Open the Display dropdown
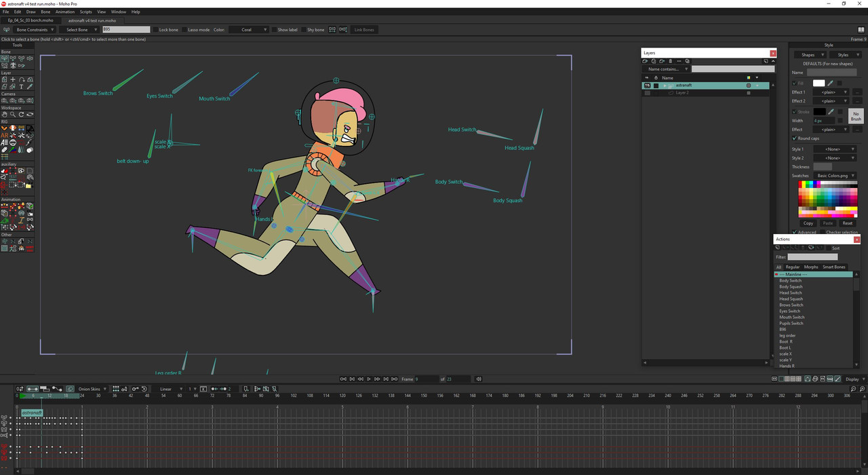The height and width of the screenshot is (475, 868). (853, 379)
